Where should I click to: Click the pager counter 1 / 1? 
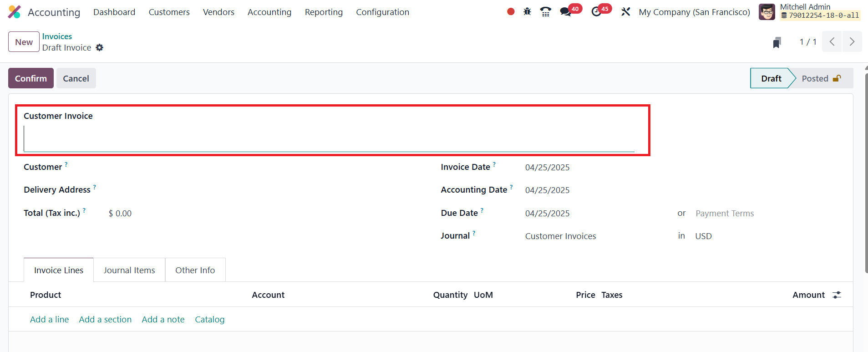pyautogui.click(x=808, y=42)
